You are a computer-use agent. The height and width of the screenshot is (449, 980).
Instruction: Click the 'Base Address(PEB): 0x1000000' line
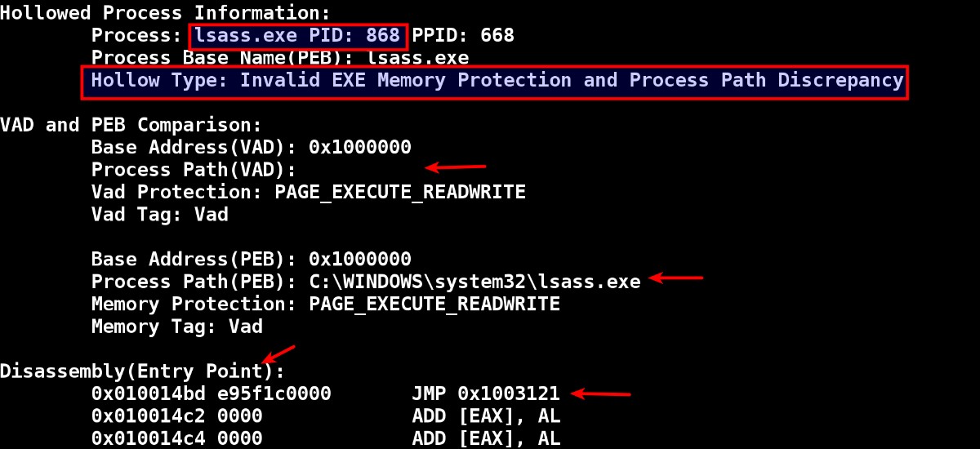pos(251,259)
